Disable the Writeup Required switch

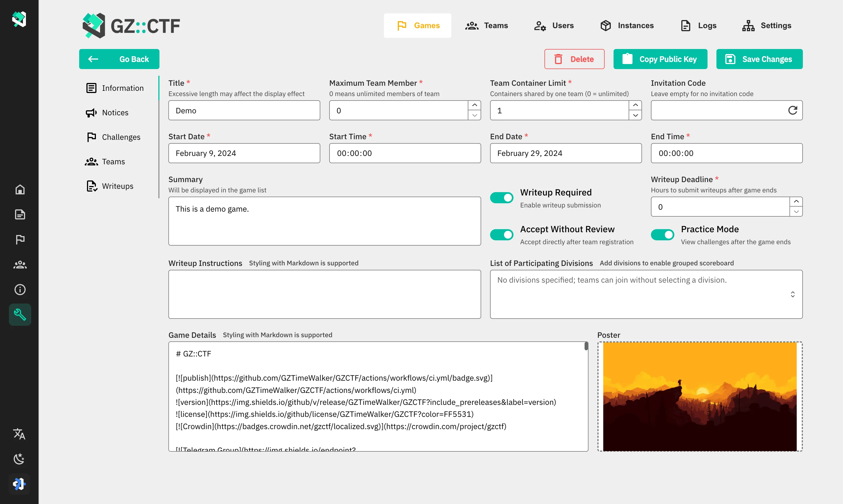[502, 198]
